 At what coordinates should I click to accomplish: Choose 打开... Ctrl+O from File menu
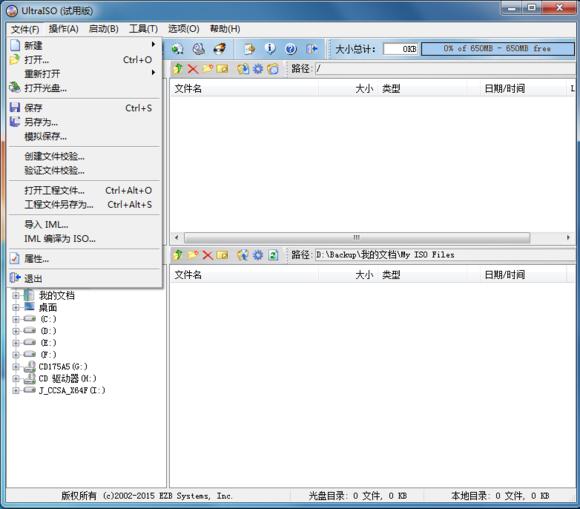point(84,60)
